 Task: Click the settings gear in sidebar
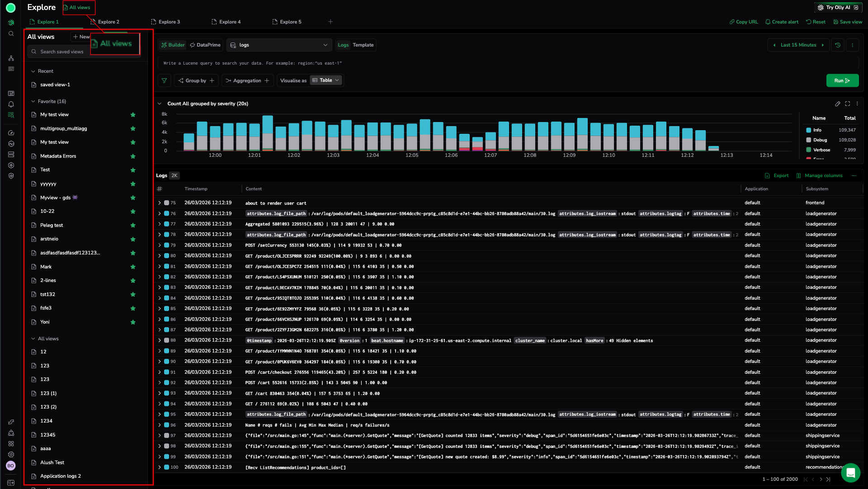[x=11, y=455]
